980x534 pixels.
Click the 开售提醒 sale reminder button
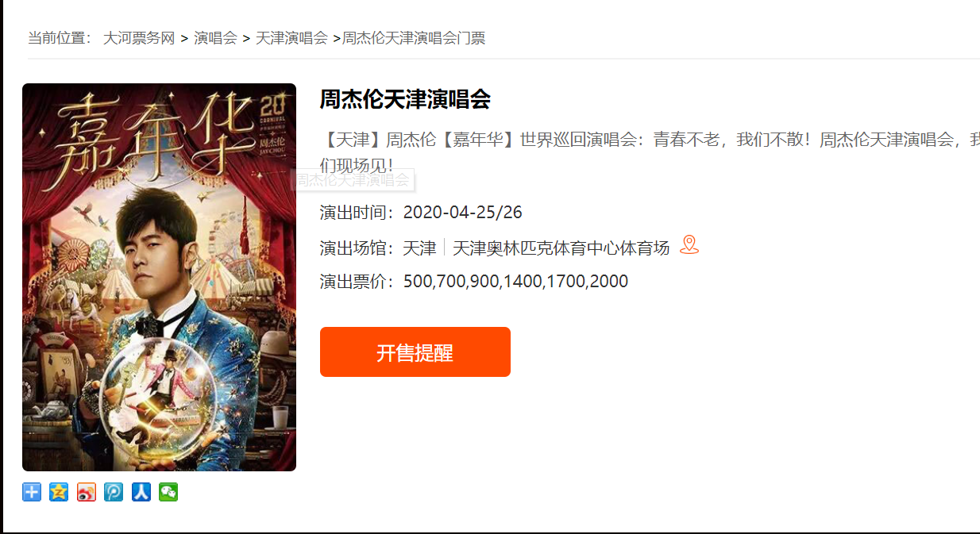[x=415, y=352]
